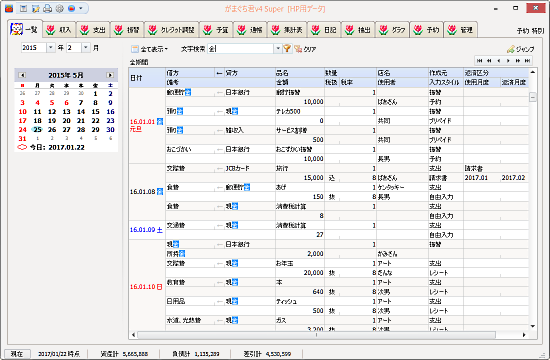The height and width of the screenshot is (360, 550).
Task: Click the notepad-with-pencil toolbar icon
Action: [x=35, y=8]
